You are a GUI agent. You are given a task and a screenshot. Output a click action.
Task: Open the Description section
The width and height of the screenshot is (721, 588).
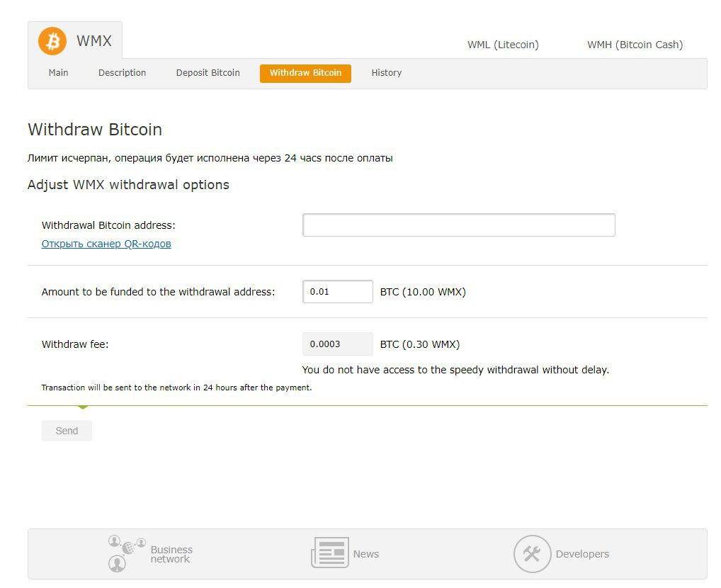click(122, 73)
